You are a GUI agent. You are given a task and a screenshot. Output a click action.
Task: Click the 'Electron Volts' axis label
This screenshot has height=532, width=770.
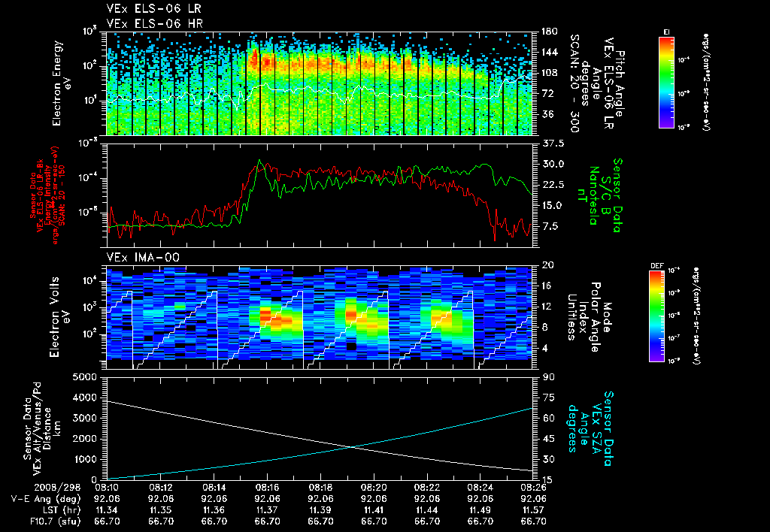pyautogui.click(x=54, y=317)
